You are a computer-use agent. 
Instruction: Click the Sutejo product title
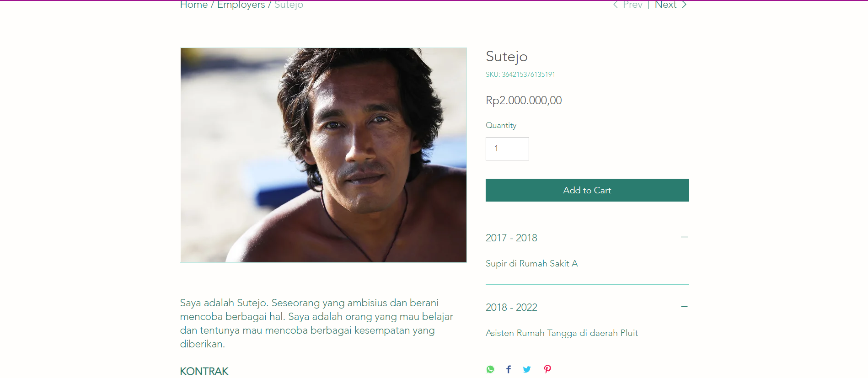point(507,56)
